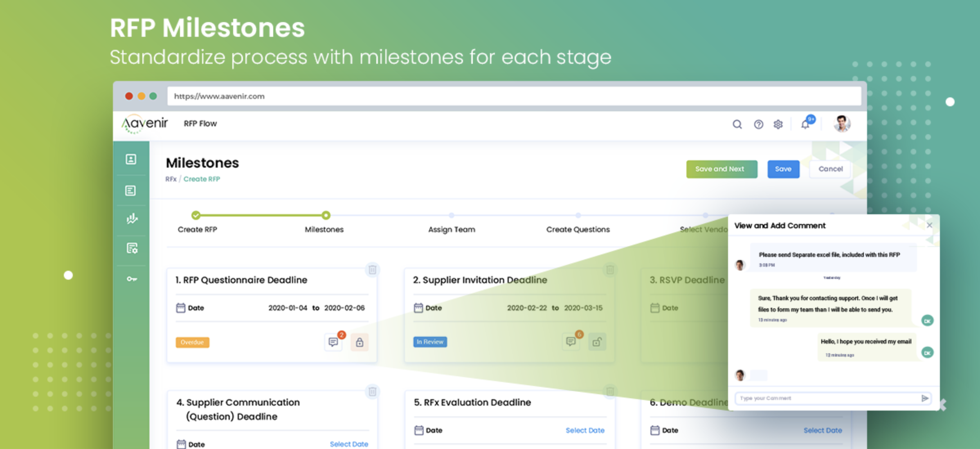Click the help question mark icon
This screenshot has height=449, width=980.
[x=759, y=123]
